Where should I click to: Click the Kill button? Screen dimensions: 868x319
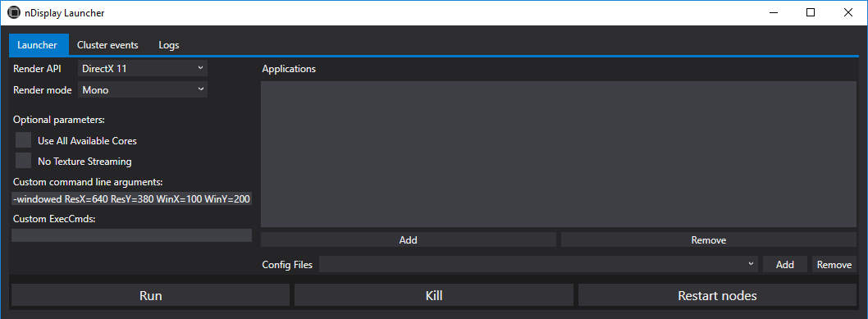pyautogui.click(x=434, y=295)
